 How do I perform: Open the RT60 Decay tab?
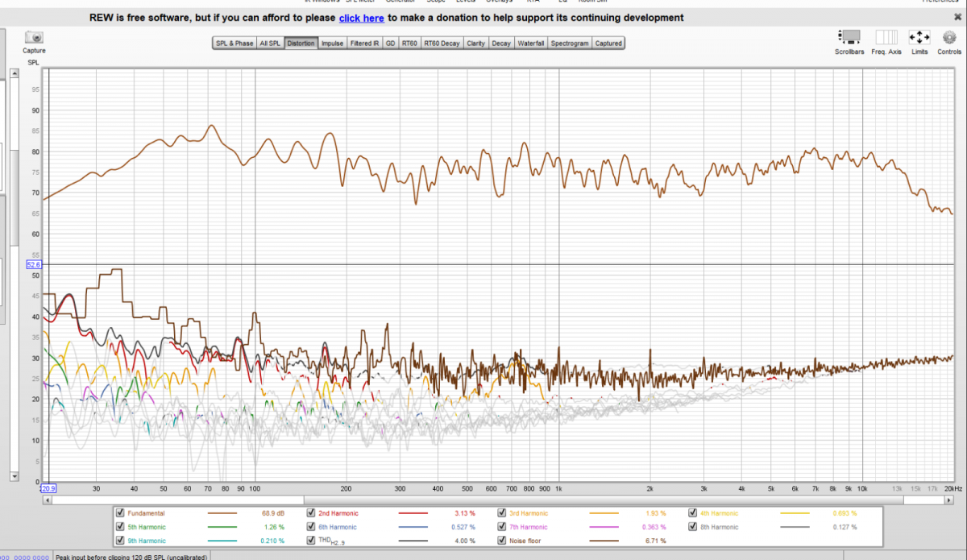tap(442, 44)
